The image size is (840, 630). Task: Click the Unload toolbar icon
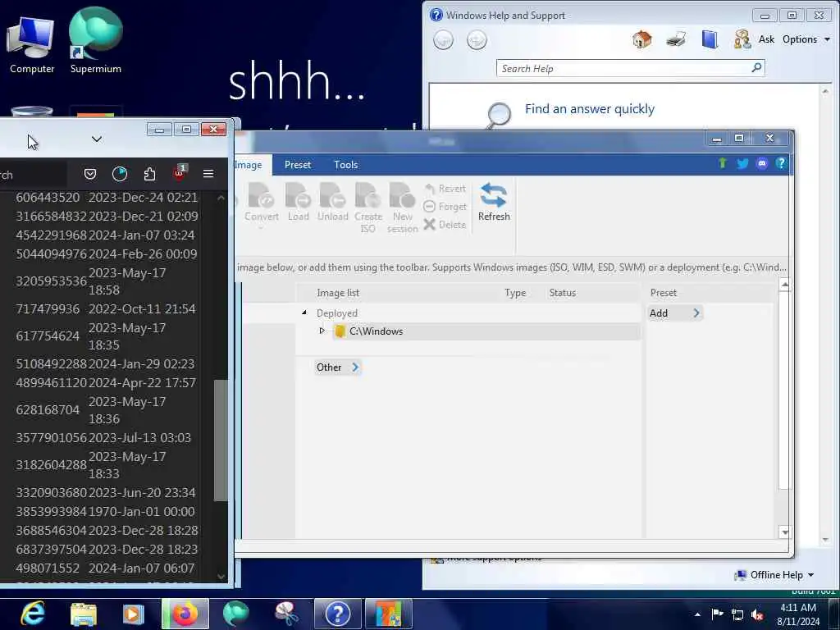[333, 202]
